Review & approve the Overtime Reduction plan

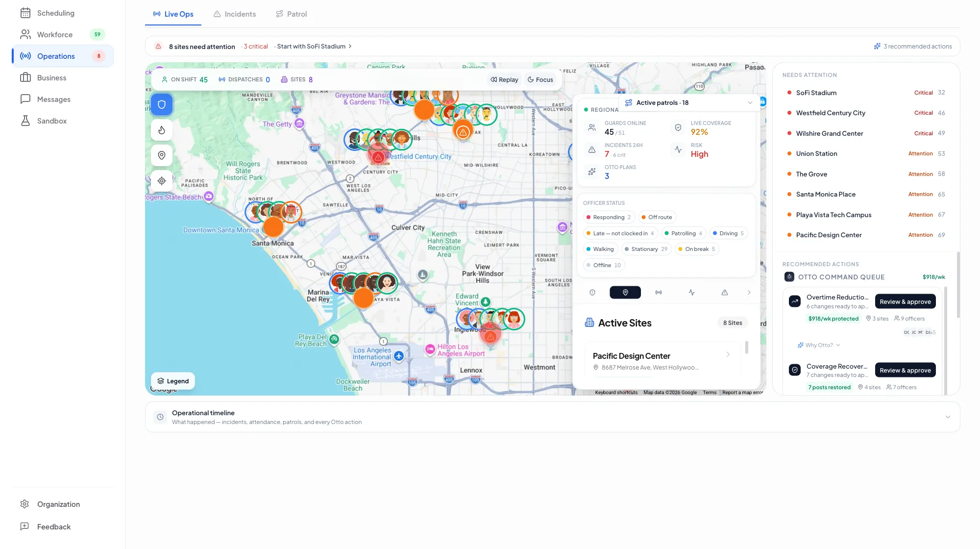[905, 302]
